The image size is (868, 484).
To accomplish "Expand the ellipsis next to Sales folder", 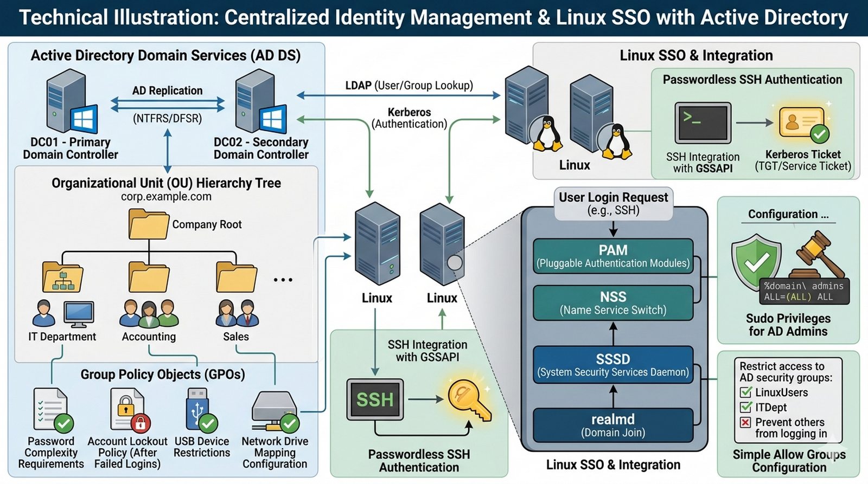I will tap(283, 280).
